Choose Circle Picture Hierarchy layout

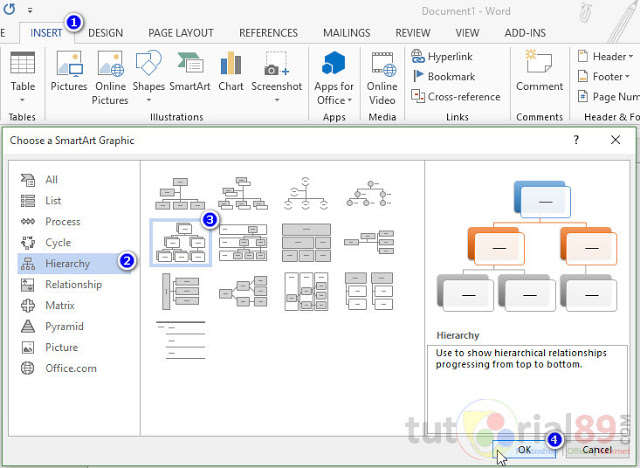[369, 193]
